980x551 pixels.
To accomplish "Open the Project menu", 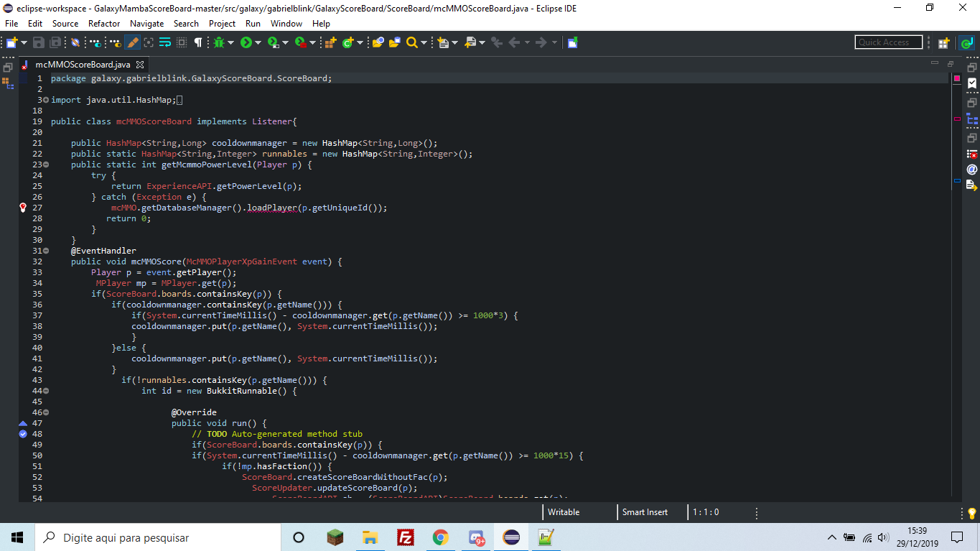I will [x=222, y=23].
